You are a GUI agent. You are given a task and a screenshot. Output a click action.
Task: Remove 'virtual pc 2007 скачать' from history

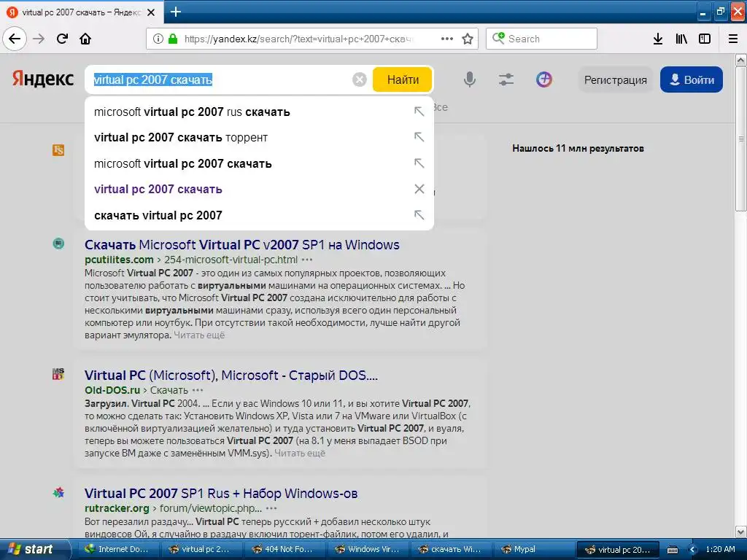[419, 189]
